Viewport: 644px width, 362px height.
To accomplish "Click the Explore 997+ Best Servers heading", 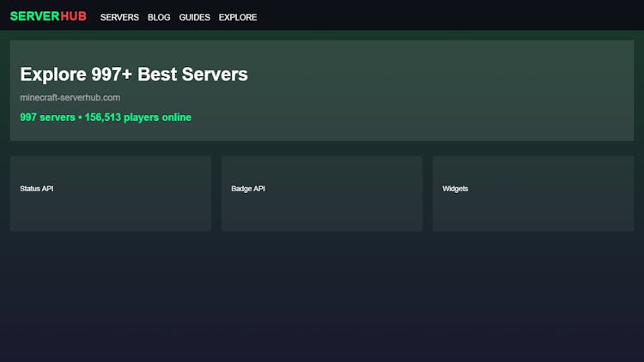I will tap(134, 75).
